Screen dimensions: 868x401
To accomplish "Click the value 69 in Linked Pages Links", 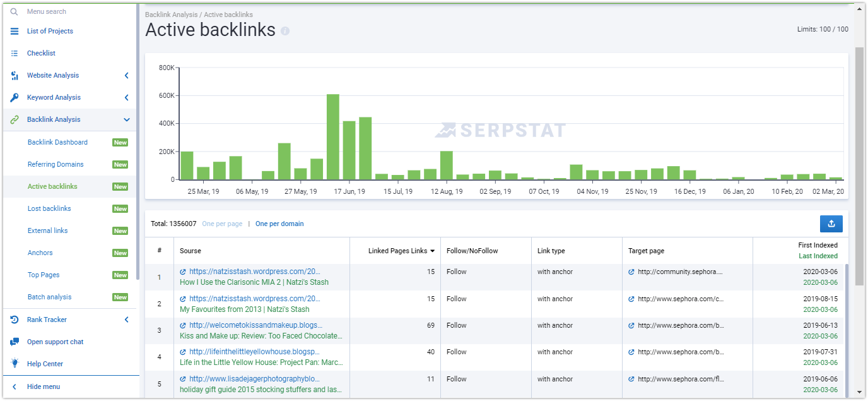I will (431, 325).
